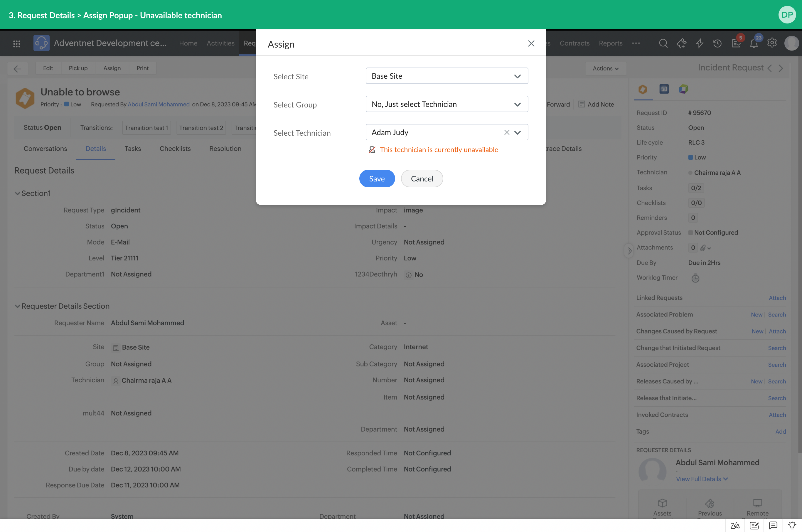Click the attachments paperclip icon
Viewport: 802px width, 532px height.
703,248
